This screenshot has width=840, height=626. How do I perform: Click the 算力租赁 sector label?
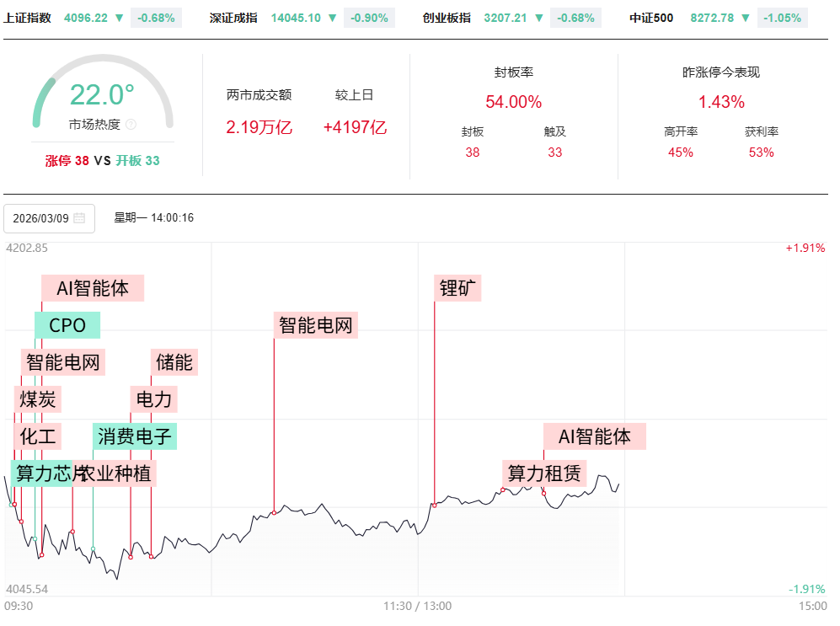[544, 474]
